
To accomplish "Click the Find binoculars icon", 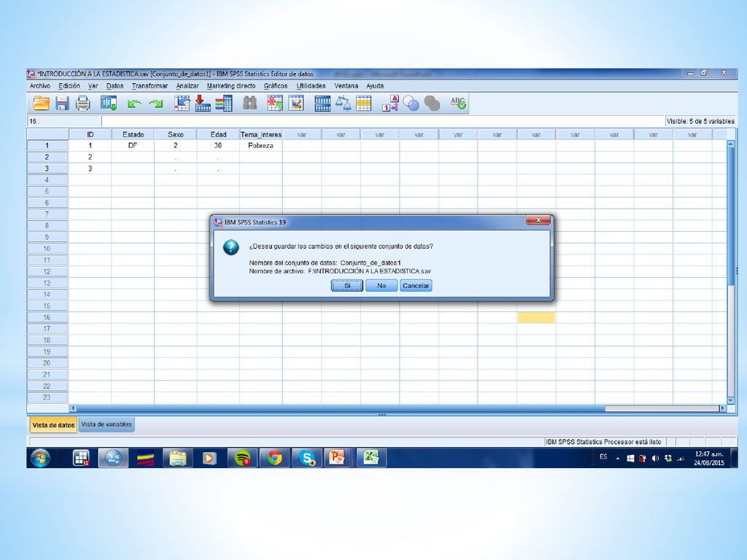I will (249, 103).
